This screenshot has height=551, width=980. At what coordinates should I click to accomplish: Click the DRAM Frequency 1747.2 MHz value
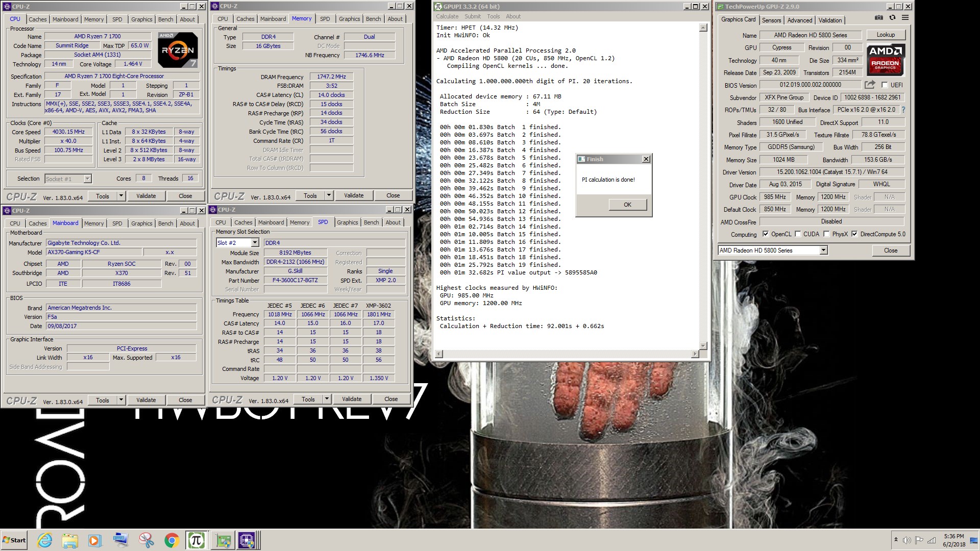[331, 77]
